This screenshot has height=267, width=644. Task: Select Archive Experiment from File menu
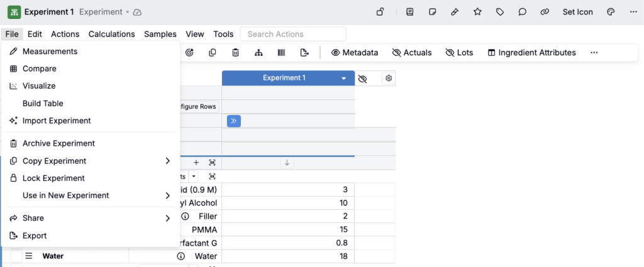click(58, 143)
